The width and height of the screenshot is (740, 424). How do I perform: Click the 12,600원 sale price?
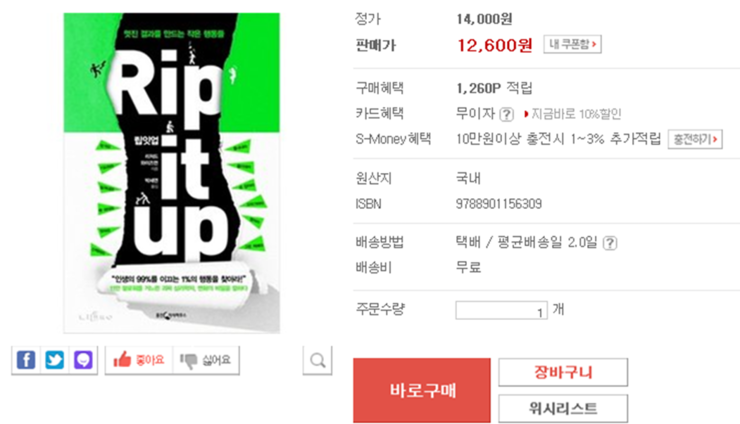tap(495, 45)
